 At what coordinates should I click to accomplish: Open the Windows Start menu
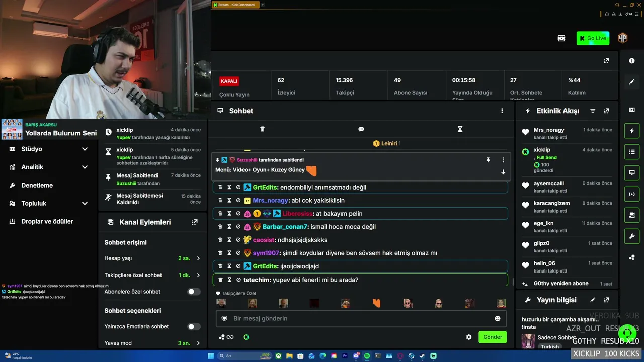(x=211, y=356)
